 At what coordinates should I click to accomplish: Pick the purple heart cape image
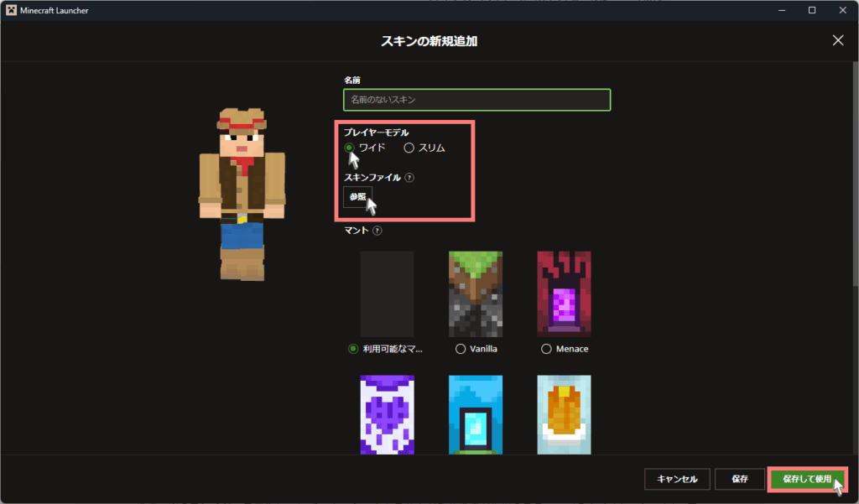387,414
